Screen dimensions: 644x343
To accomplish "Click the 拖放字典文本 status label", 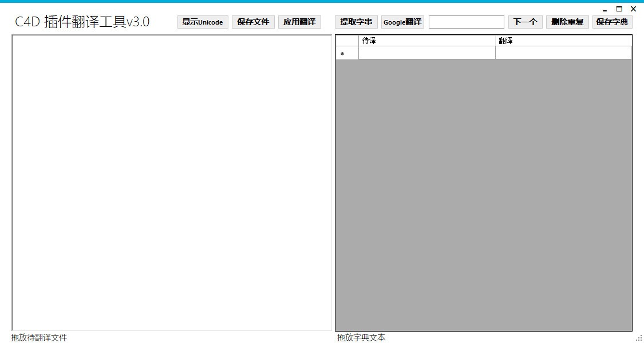I will pyautogui.click(x=361, y=338).
